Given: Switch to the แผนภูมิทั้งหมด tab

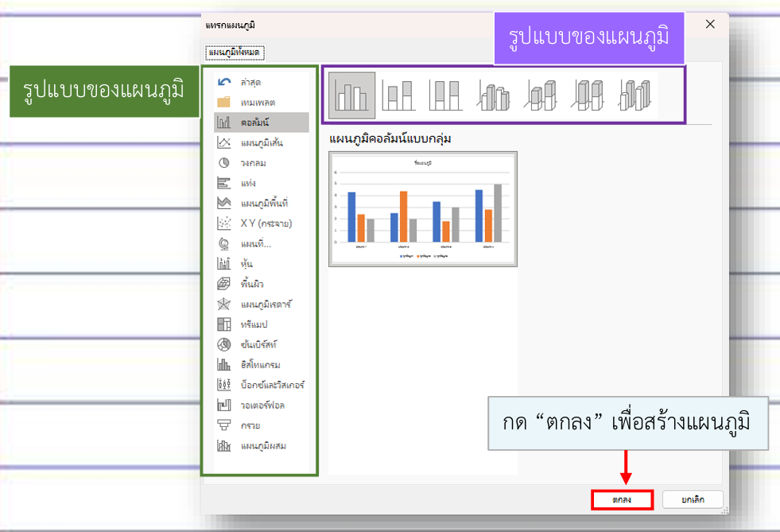Looking at the screenshot, I should (235, 52).
